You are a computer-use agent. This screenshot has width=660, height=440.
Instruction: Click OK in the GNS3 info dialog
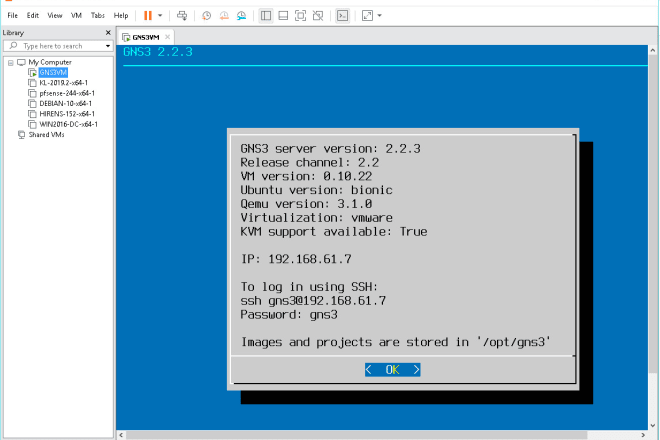tap(392, 370)
